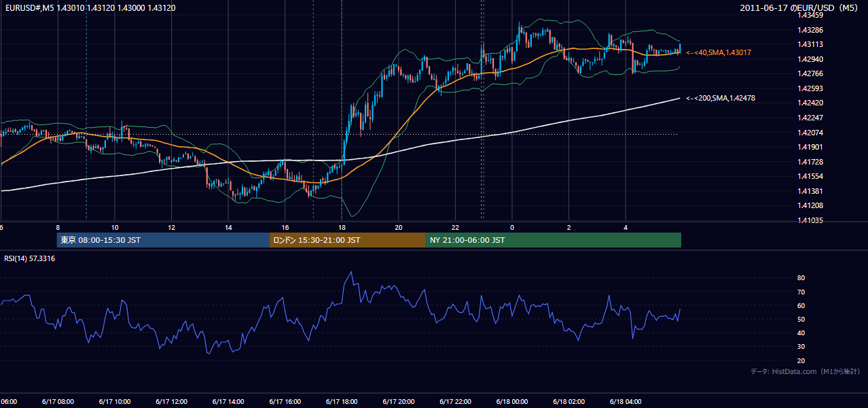Click the NY 21:00-06:00 JST session bar

click(554, 240)
